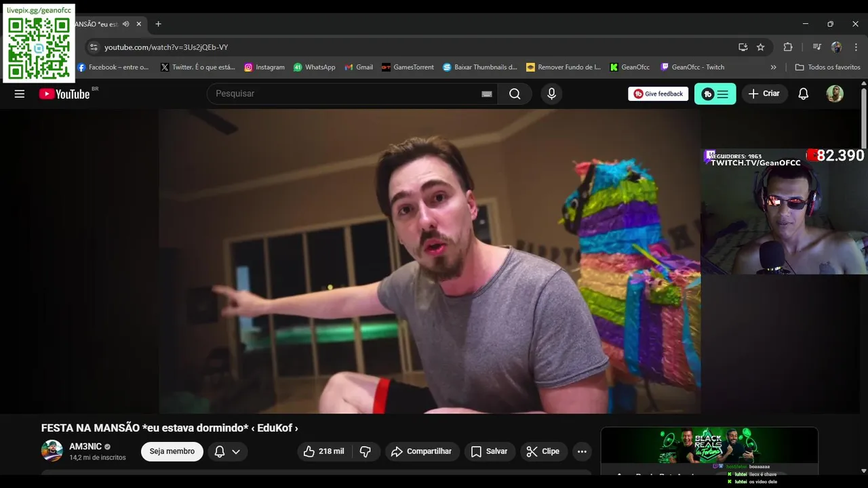Open the Baixar Thumbnails bookmark
The image size is (868, 488).
[480, 67]
